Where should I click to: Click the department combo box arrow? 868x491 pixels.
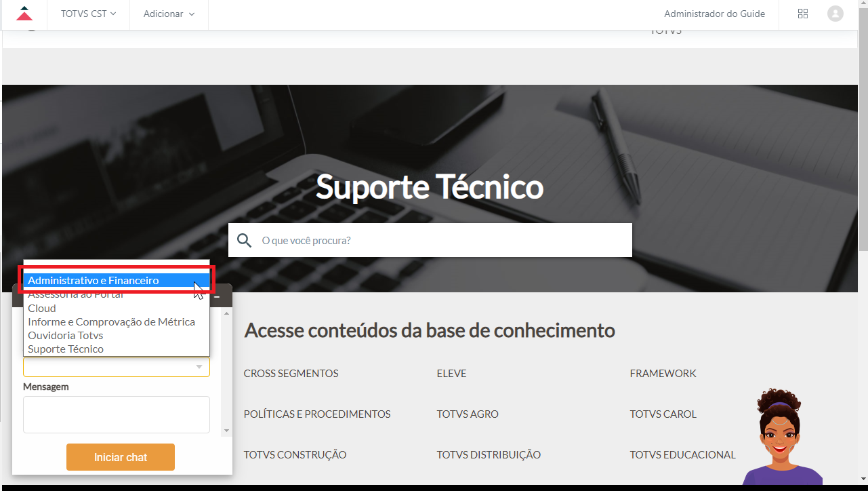pyautogui.click(x=199, y=367)
